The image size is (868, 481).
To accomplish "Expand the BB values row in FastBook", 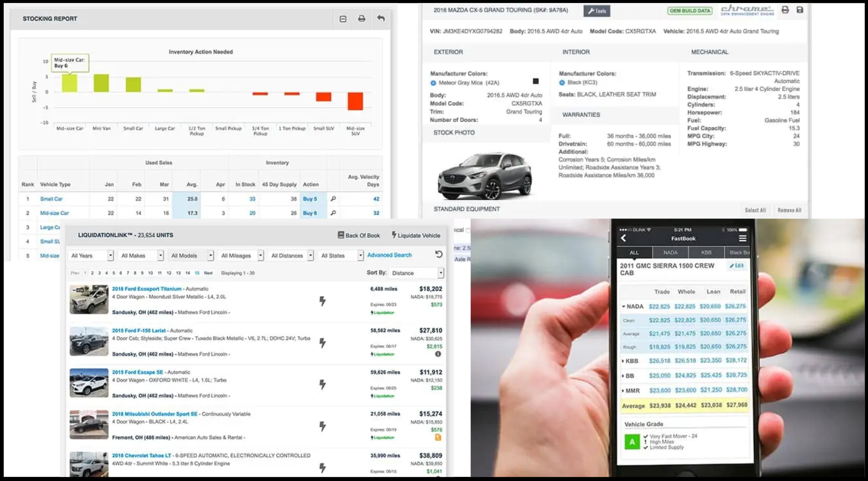I will pyautogui.click(x=623, y=376).
